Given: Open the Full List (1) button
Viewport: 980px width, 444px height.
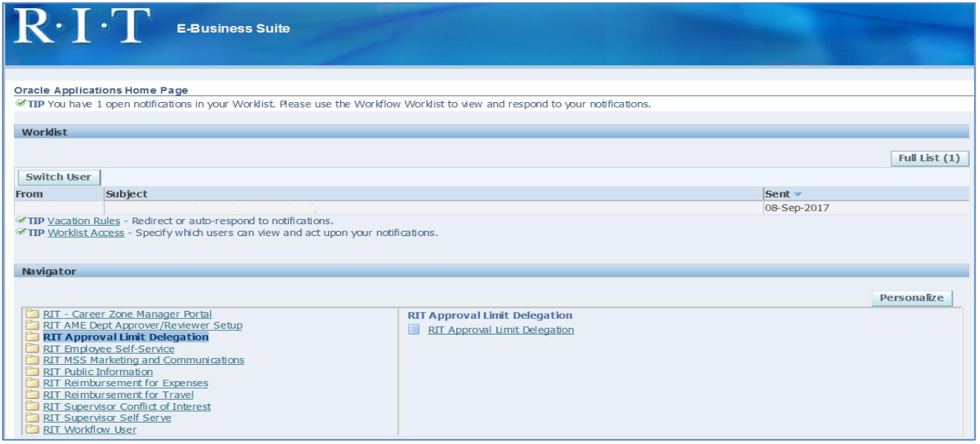Looking at the screenshot, I should coord(929,158).
